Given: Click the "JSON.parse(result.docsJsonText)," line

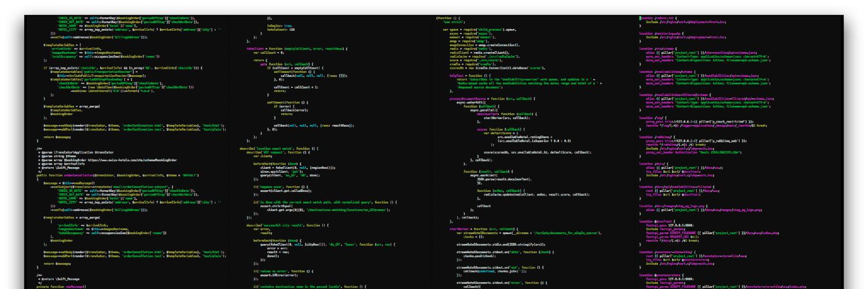Looking at the screenshot, I should 504,179.
